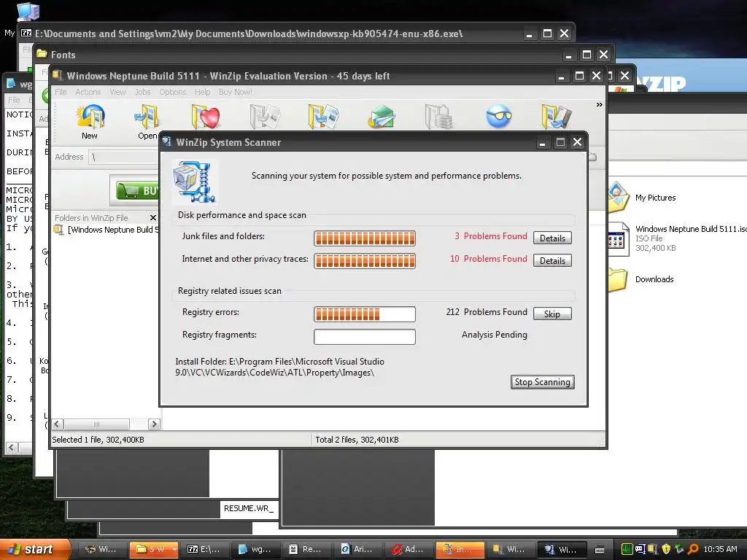This screenshot has width=747, height=560.
Task: Select the Windows Neptune Build 5111.iso file icon
Action: tap(617, 239)
